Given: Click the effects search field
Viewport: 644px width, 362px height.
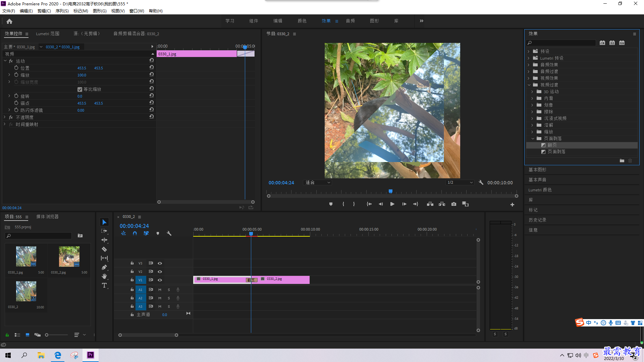Looking at the screenshot, I should point(561,43).
